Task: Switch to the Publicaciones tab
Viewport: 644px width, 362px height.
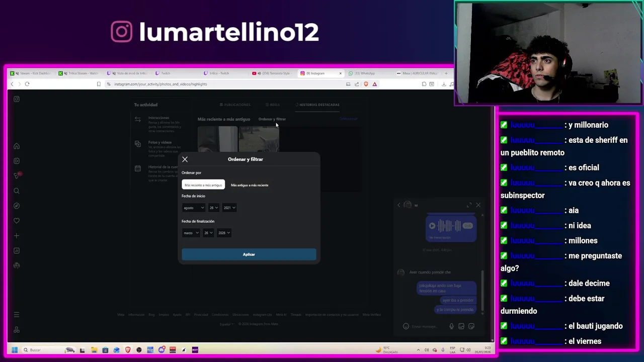Action: pyautogui.click(x=235, y=105)
